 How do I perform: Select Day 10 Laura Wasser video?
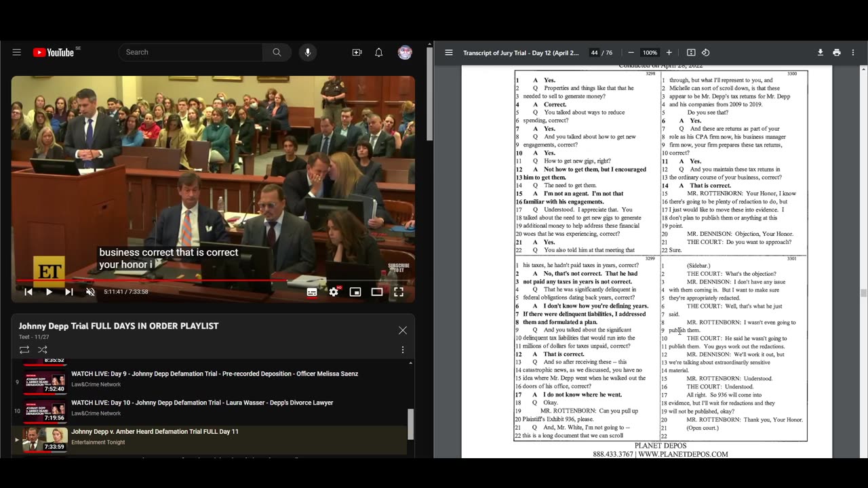202,403
